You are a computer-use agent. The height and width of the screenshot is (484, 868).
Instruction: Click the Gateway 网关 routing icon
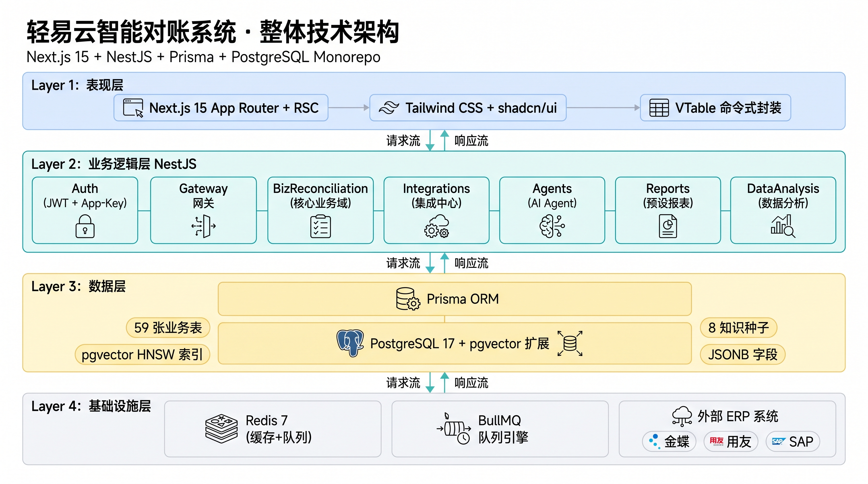tap(203, 226)
